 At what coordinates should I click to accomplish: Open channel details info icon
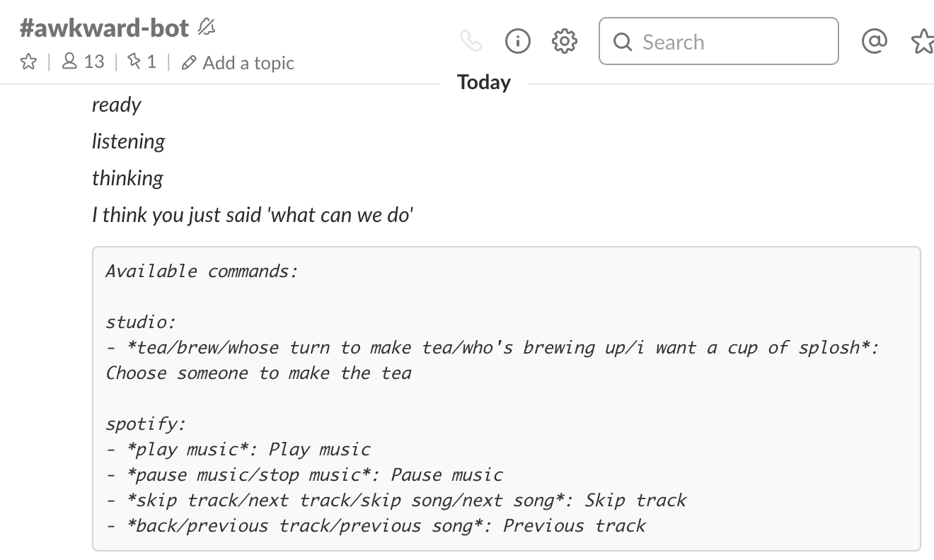click(x=517, y=42)
